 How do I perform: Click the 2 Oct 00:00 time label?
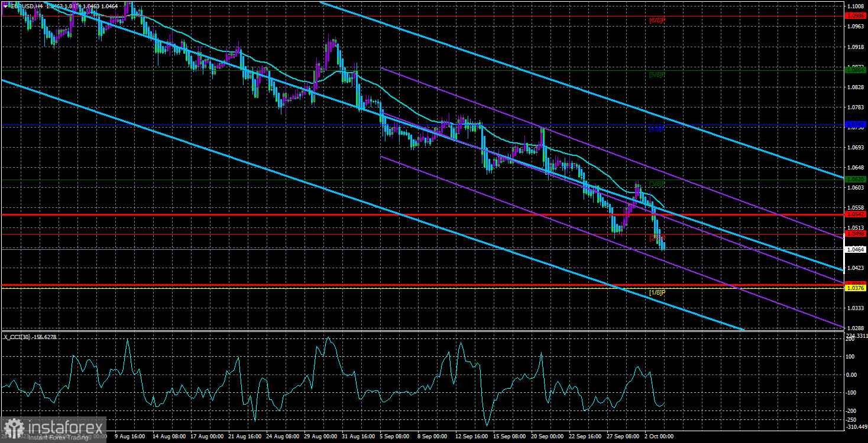coord(658,437)
